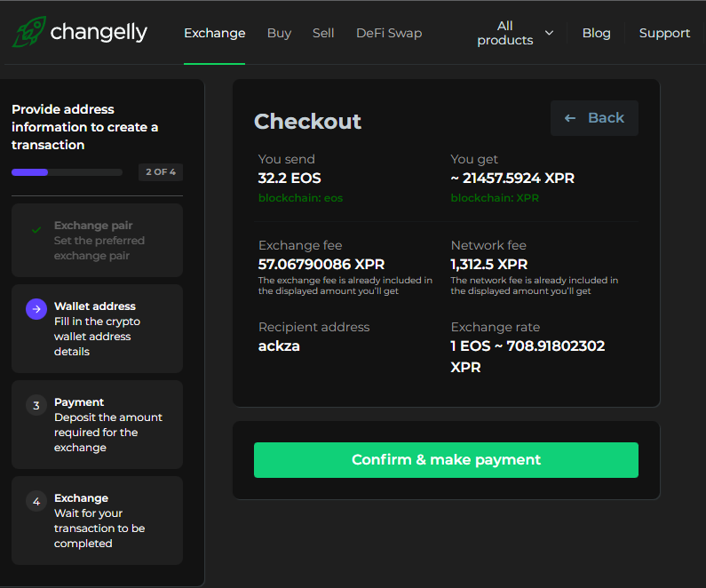
Task: Click the network fee included note
Action: coord(535,285)
